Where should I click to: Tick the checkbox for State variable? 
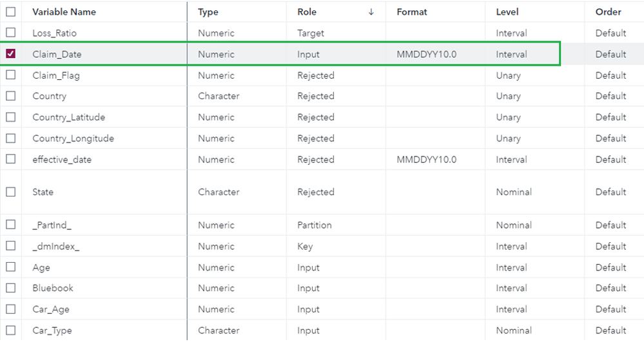[x=11, y=192]
